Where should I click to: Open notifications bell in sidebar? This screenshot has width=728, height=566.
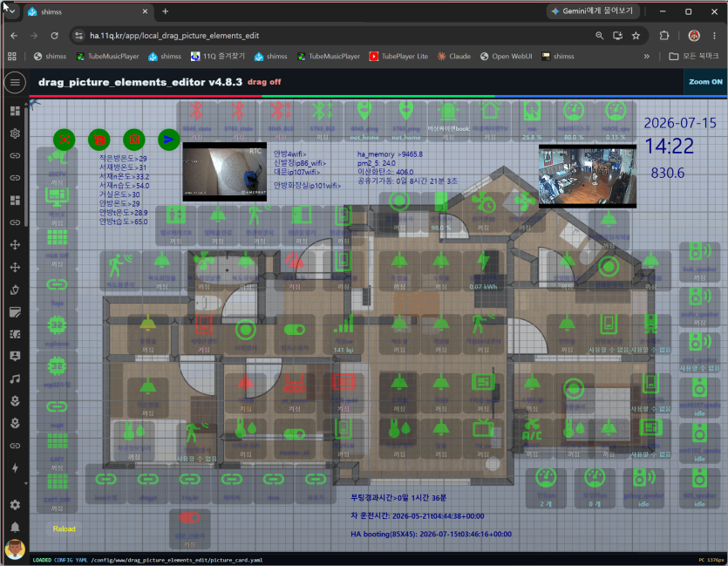pyautogui.click(x=15, y=527)
